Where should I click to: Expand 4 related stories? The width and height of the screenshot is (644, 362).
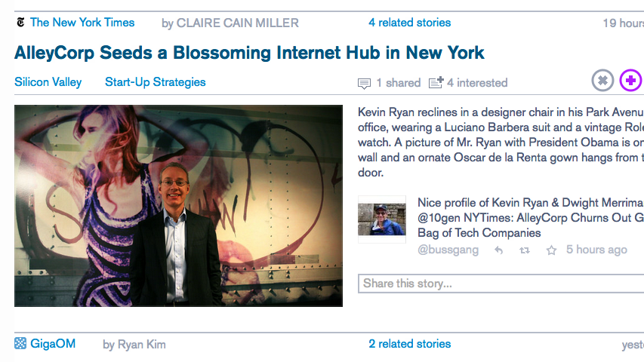pyautogui.click(x=409, y=23)
